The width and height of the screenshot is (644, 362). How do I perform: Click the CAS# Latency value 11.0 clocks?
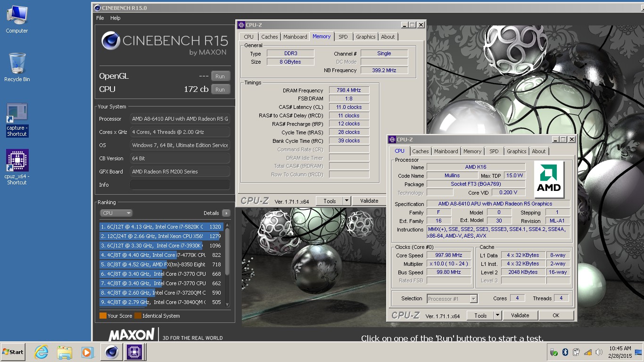(349, 107)
